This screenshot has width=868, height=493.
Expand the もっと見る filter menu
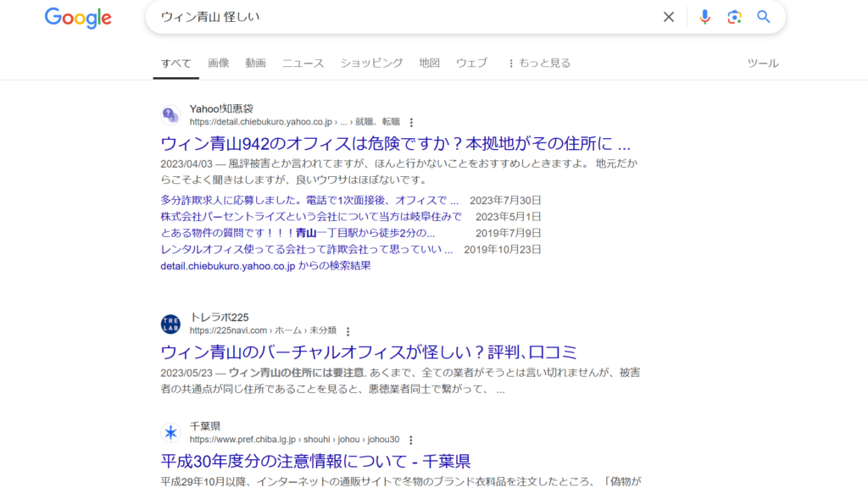click(538, 63)
